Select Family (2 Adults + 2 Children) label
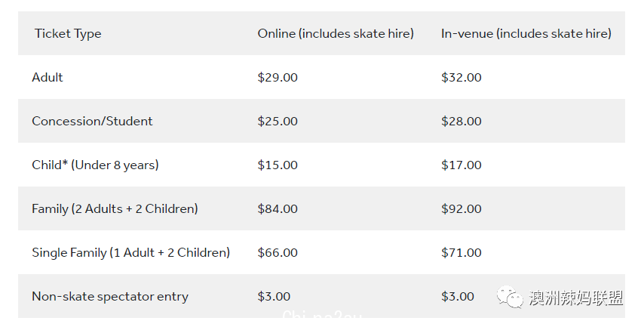 pos(115,209)
